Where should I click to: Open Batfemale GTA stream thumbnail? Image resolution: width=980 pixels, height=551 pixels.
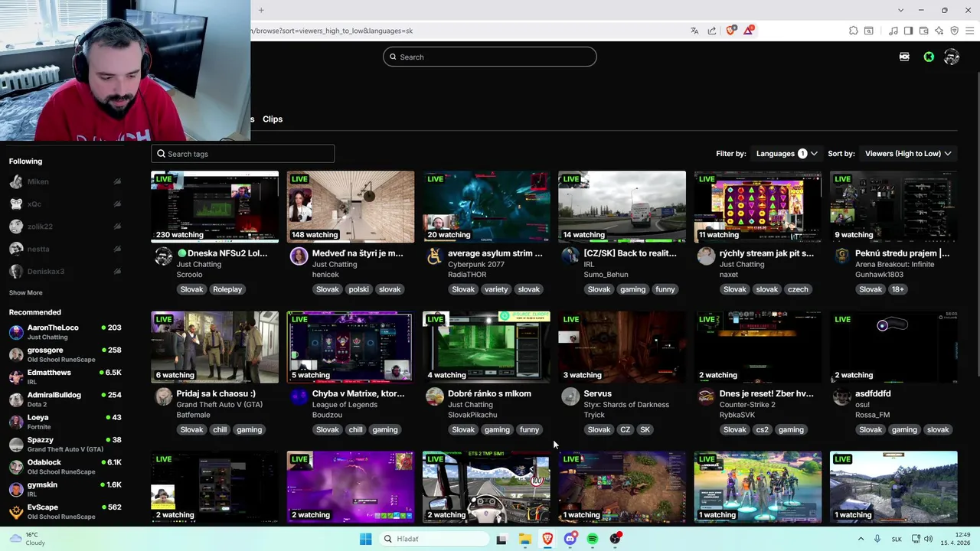point(214,347)
